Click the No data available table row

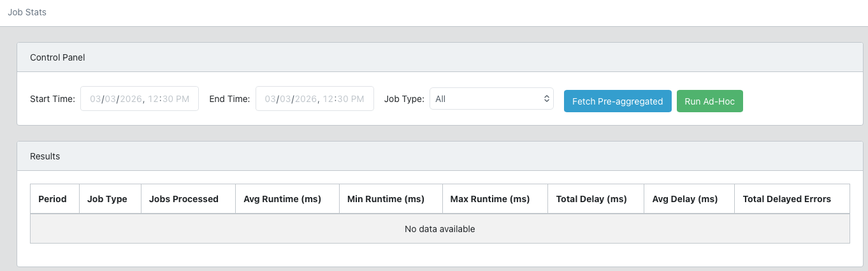point(440,229)
